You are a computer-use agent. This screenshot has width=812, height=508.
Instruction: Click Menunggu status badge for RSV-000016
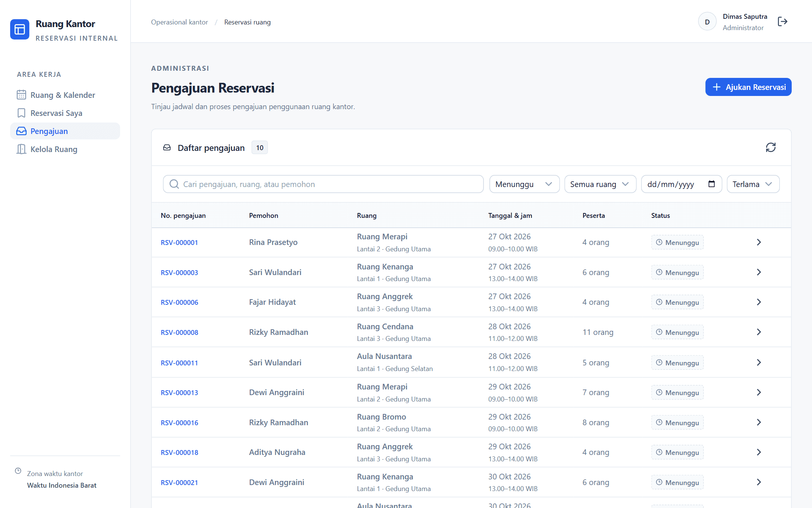point(677,423)
